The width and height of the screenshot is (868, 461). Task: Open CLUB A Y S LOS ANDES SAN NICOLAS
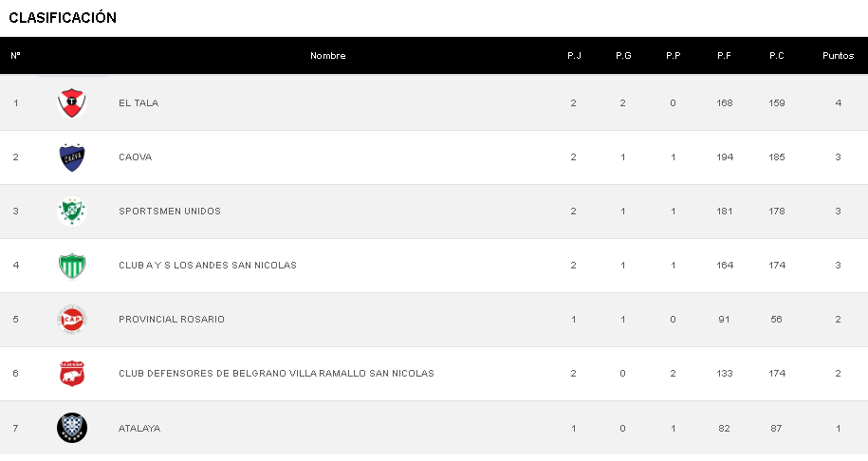[x=208, y=266]
